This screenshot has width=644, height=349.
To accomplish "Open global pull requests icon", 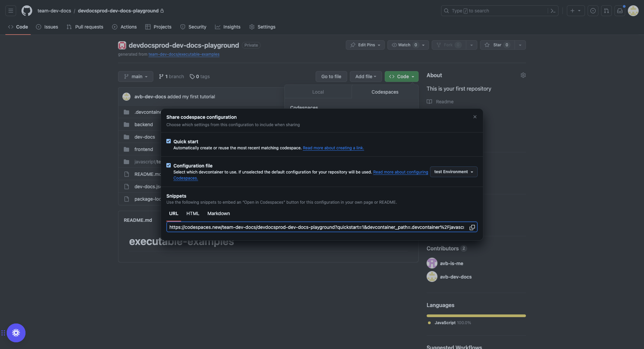I will tap(606, 11).
